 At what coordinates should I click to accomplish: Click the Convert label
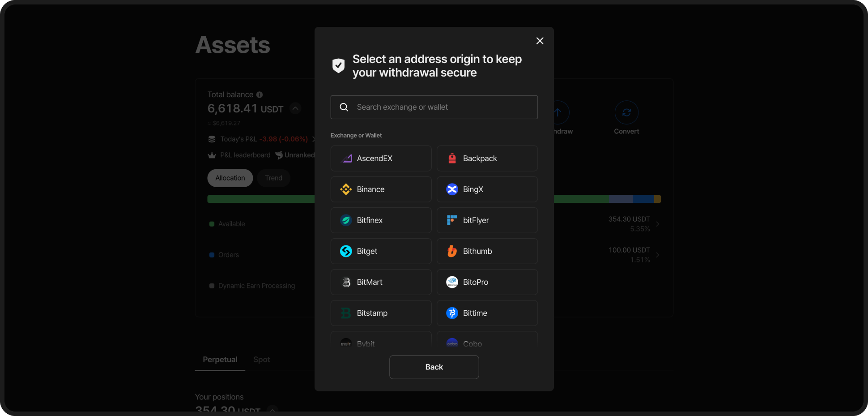(626, 131)
